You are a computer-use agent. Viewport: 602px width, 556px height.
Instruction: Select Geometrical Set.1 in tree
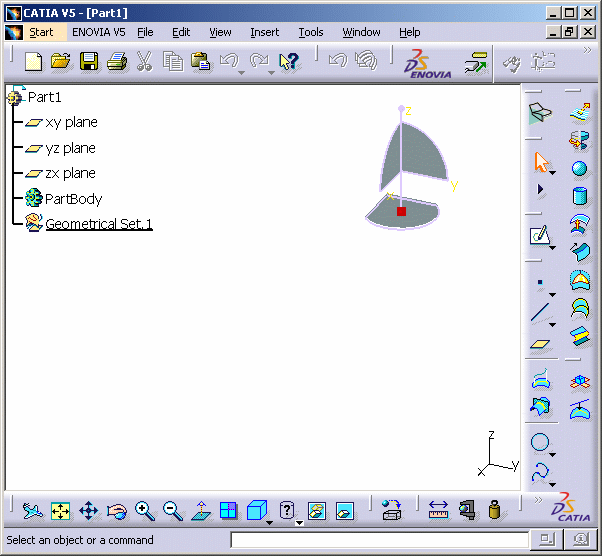click(x=98, y=224)
